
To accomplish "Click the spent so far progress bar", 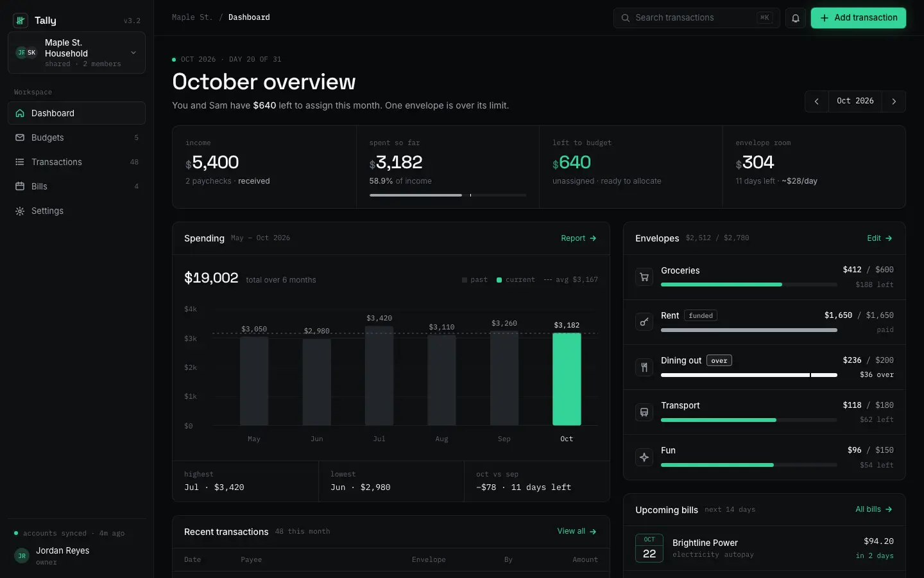I will (x=448, y=195).
